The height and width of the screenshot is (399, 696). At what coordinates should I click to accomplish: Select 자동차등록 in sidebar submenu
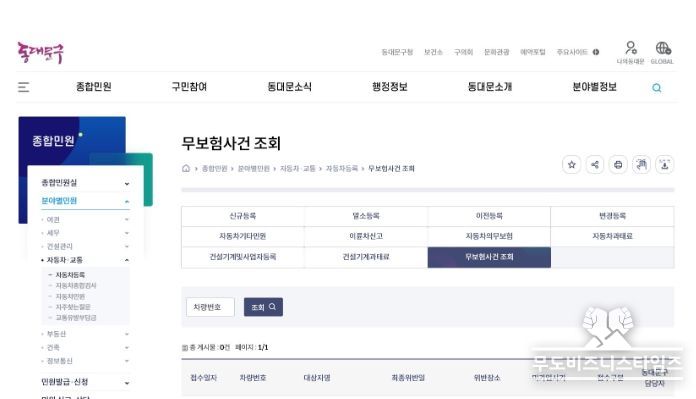point(70,275)
